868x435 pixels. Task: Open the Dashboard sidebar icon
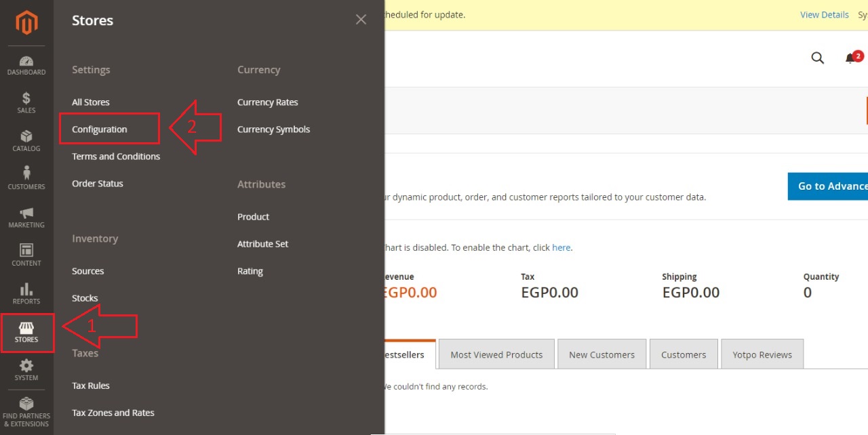[x=26, y=65]
